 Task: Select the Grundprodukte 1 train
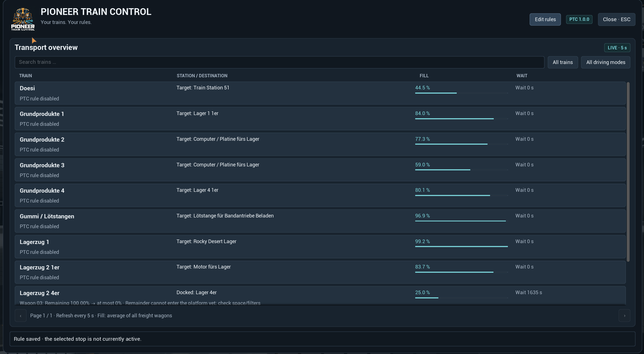pyautogui.click(x=320, y=119)
